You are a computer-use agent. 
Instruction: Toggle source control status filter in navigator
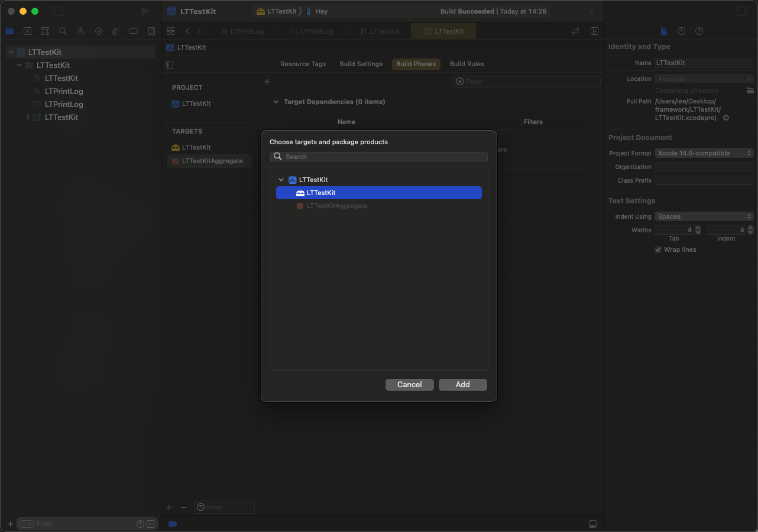pyautogui.click(x=151, y=524)
